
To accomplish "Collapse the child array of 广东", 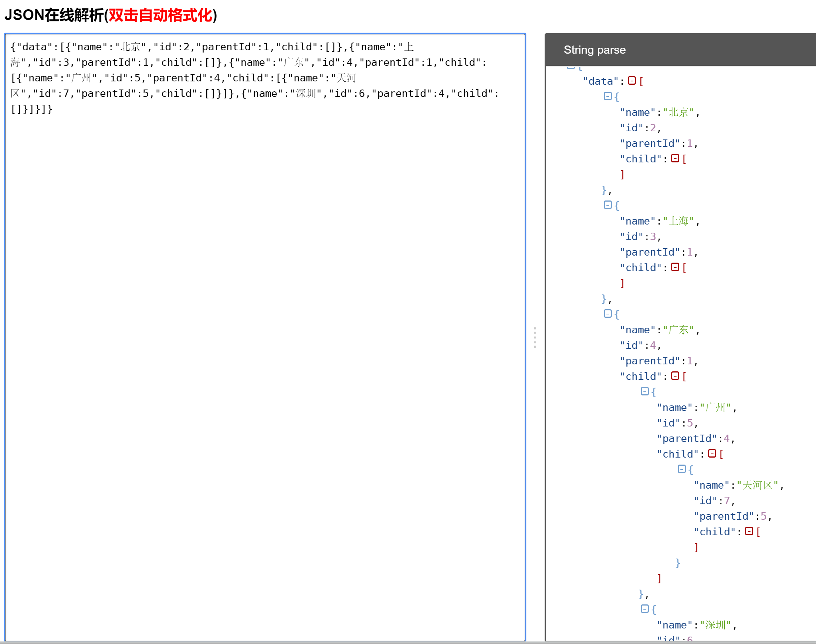I will click(675, 376).
